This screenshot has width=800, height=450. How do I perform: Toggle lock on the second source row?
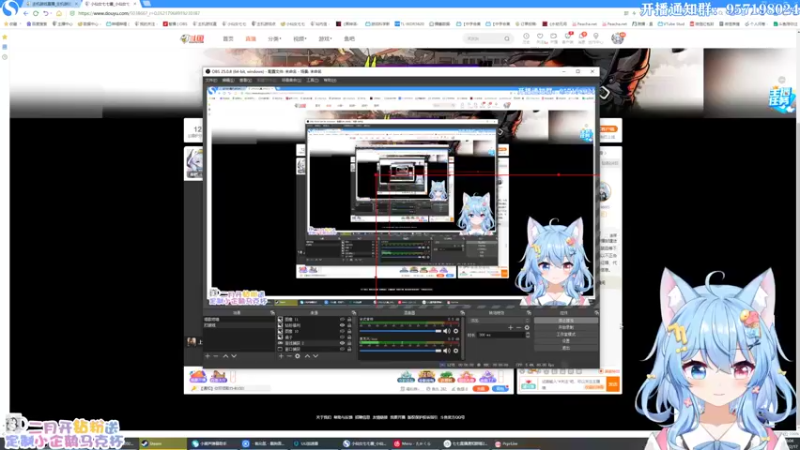(349, 325)
